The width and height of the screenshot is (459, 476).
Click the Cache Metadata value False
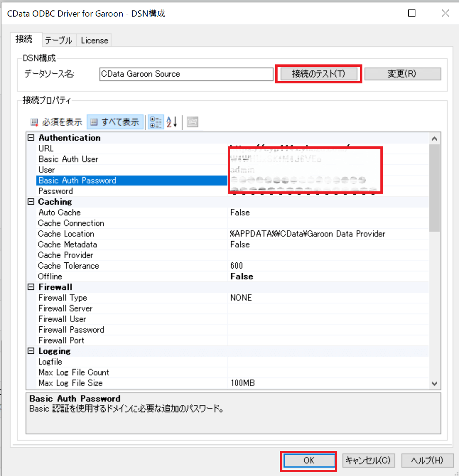[240, 244]
